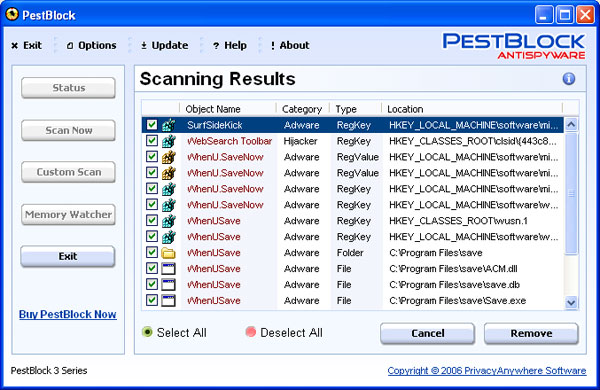Click the results list scroll-down arrow

coord(571,302)
